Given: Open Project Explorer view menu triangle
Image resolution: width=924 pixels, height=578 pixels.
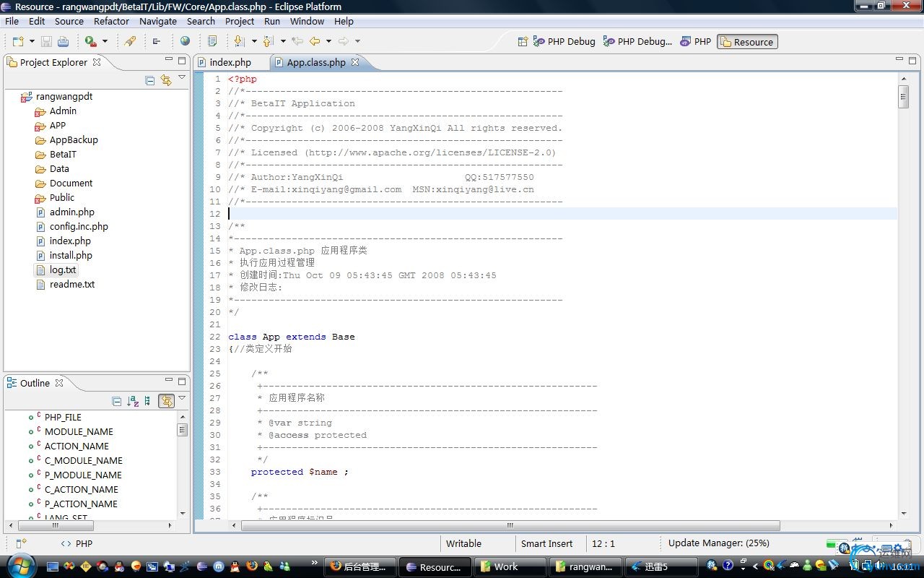Looking at the screenshot, I should pos(182,77).
